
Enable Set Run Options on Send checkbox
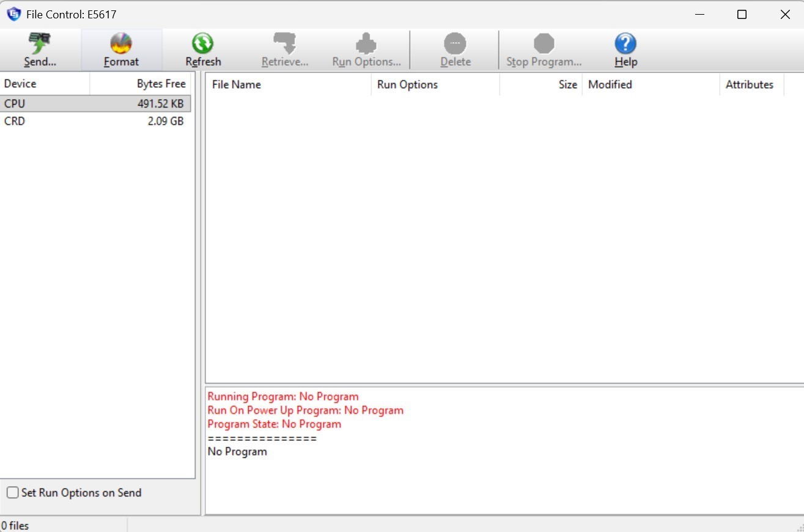point(13,493)
